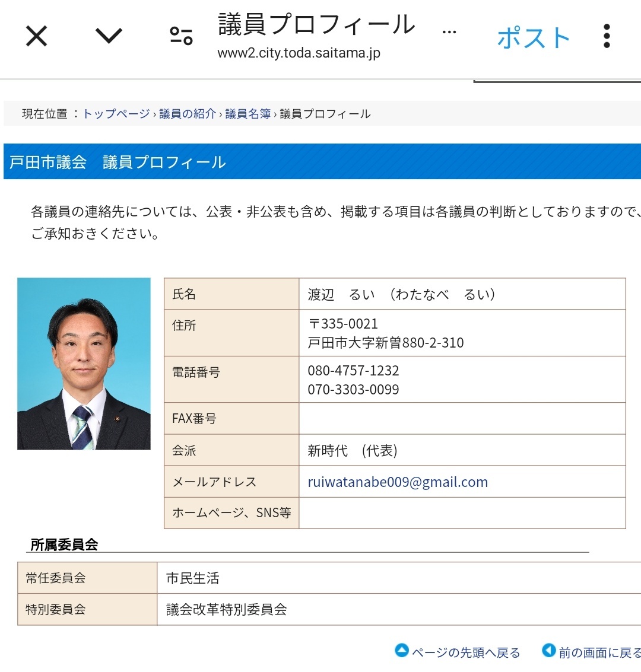Click the 議会改革特別委員会 table cell
Image resolution: width=641 pixels, height=672 pixels.
coord(226,609)
